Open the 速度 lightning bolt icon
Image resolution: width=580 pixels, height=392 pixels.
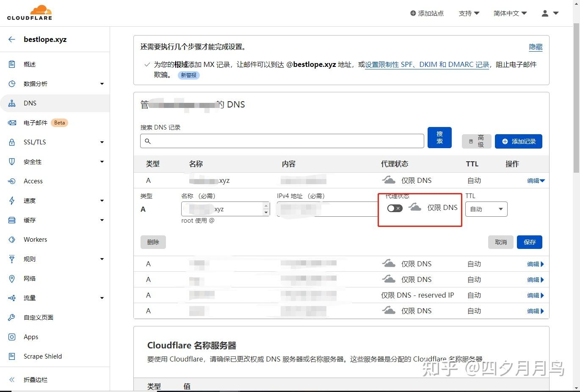pos(12,201)
